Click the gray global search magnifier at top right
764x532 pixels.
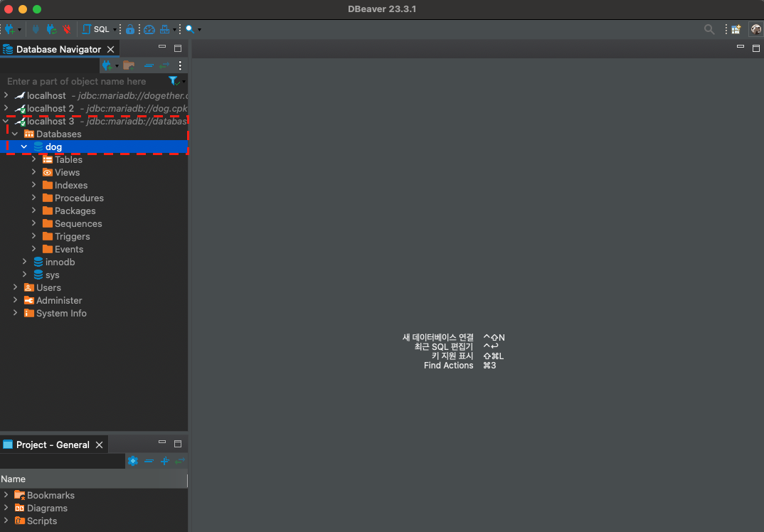pos(709,29)
